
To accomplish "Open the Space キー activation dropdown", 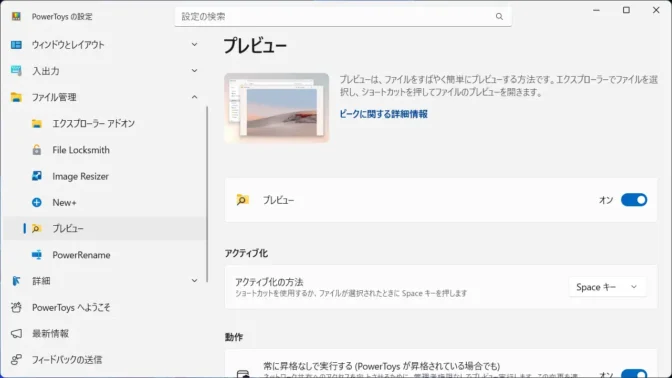I will [607, 287].
